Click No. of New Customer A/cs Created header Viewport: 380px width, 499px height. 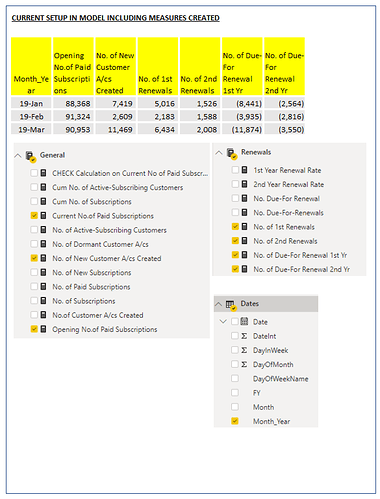point(116,66)
